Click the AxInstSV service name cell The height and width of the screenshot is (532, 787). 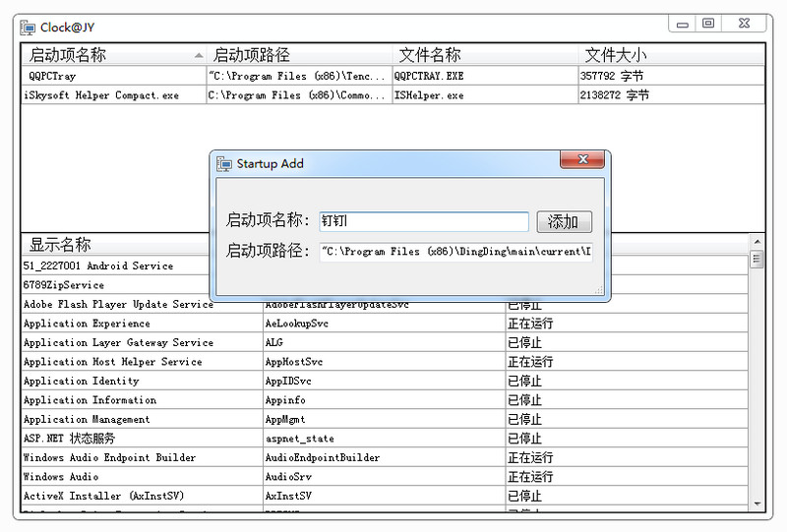click(x=384, y=496)
